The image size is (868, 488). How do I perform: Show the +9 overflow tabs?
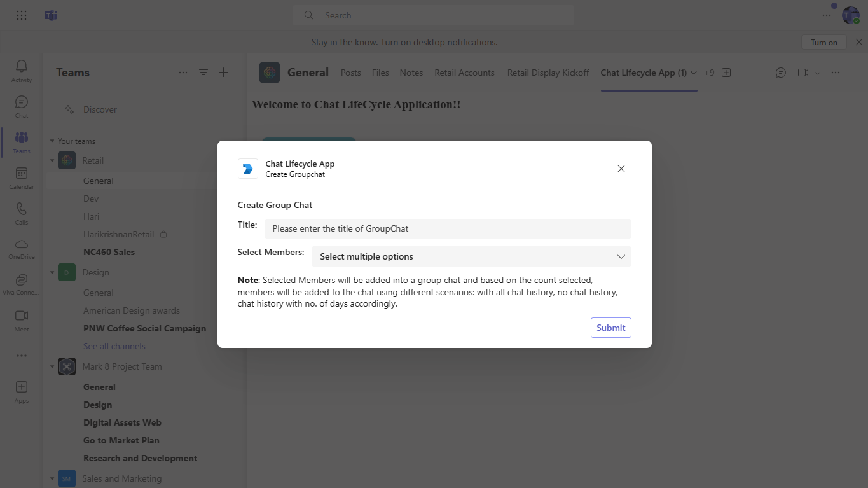tap(709, 73)
